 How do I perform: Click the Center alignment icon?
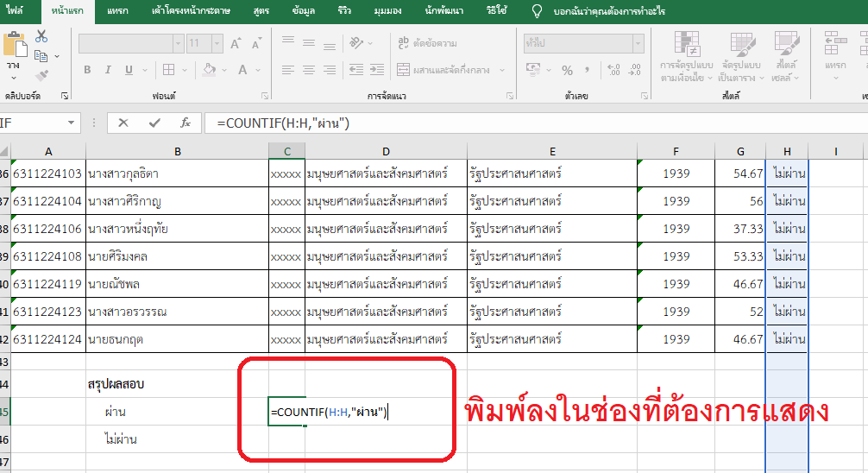(309, 70)
